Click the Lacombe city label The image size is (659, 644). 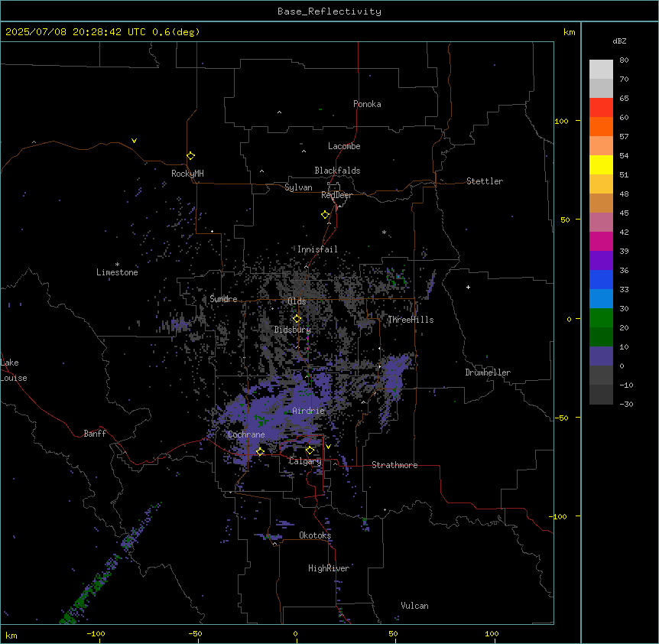tap(344, 146)
